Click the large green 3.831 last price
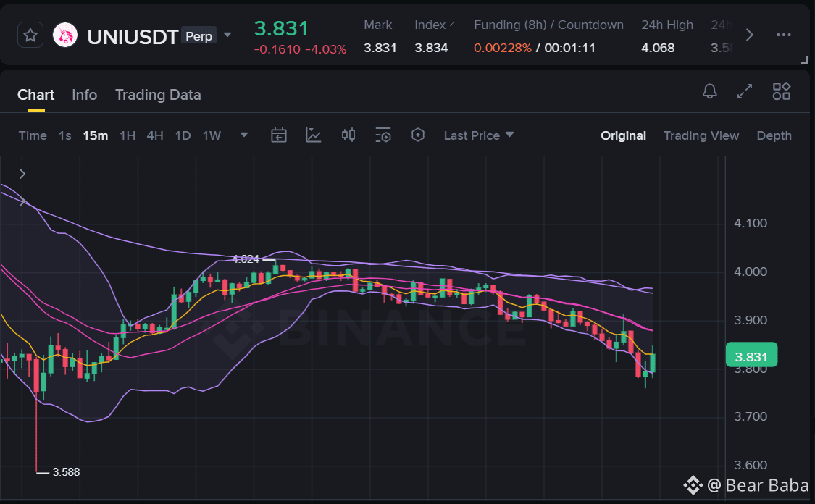This screenshot has height=504, width=815. pos(281,28)
